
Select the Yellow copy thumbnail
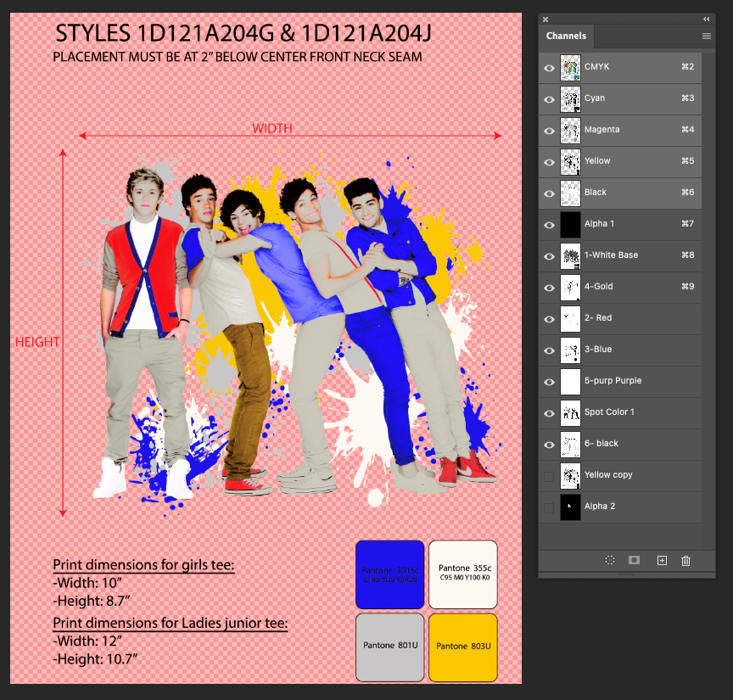(570, 476)
